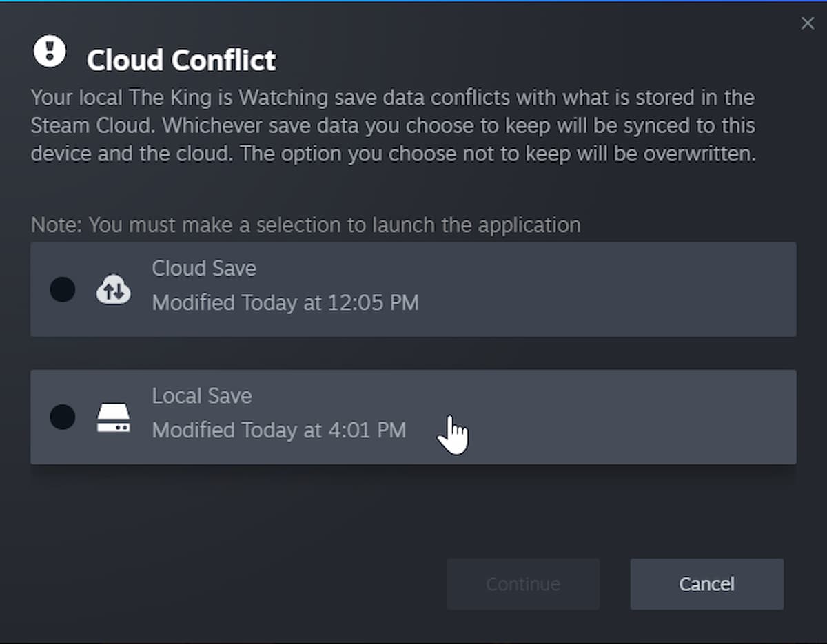Select the Cloud Save radio button

click(x=63, y=289)
